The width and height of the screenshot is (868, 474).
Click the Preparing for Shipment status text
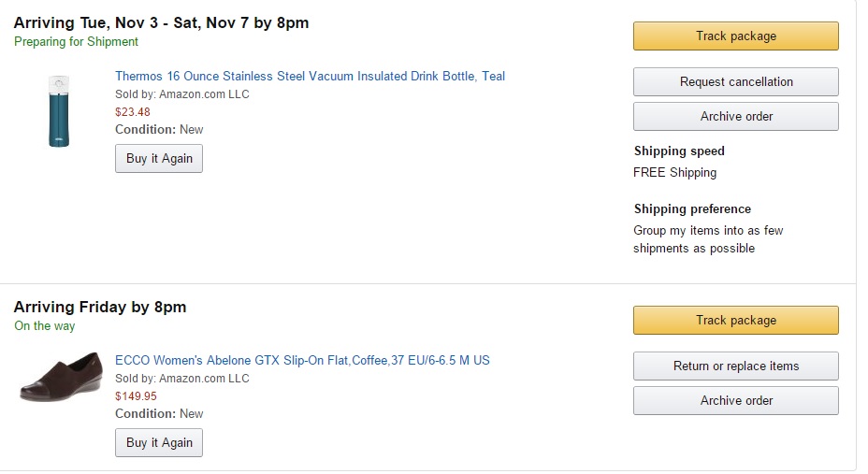[x=76, y=42]
